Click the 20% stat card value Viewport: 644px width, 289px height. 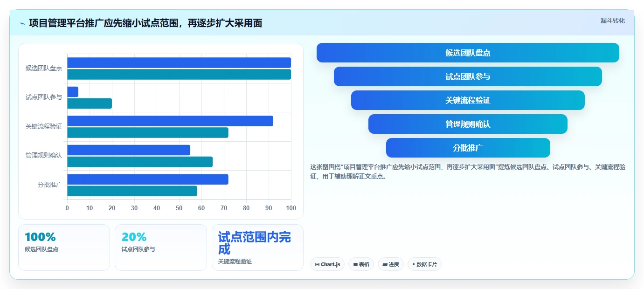134,237
